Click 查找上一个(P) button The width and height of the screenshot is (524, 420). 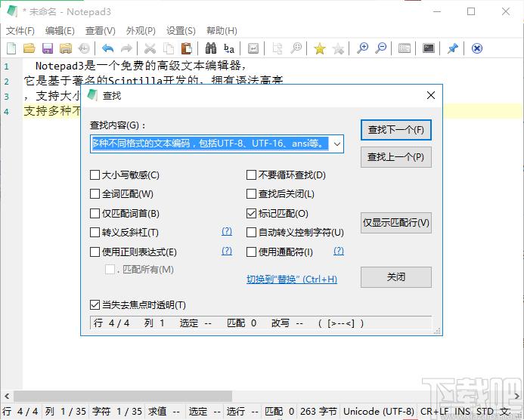(x=396, y=157)
